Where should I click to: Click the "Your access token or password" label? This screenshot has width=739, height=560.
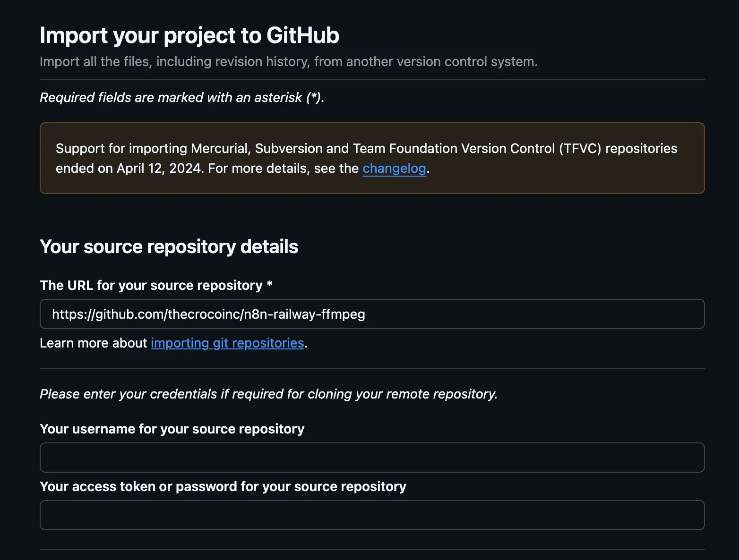pyautogui.click(x=223, y=486)
